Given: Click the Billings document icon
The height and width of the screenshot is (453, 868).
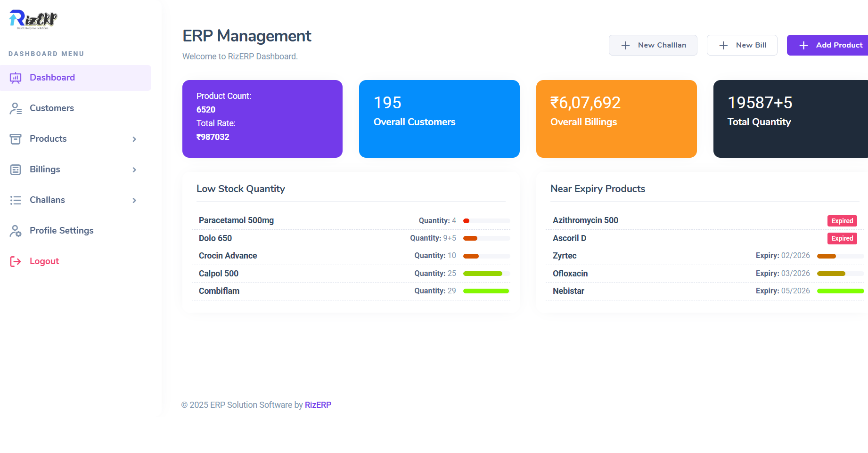Looking at the screenshot, I should 16,170.
